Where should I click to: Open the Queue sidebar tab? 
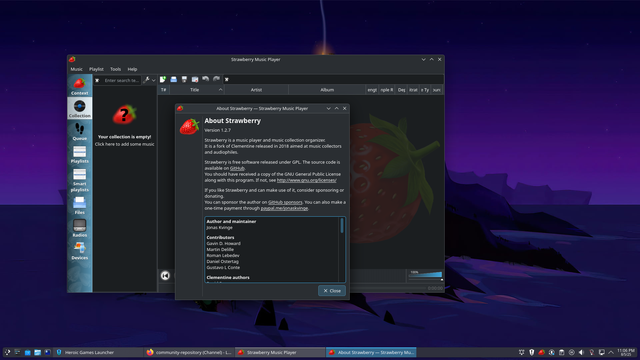(80, 131)
